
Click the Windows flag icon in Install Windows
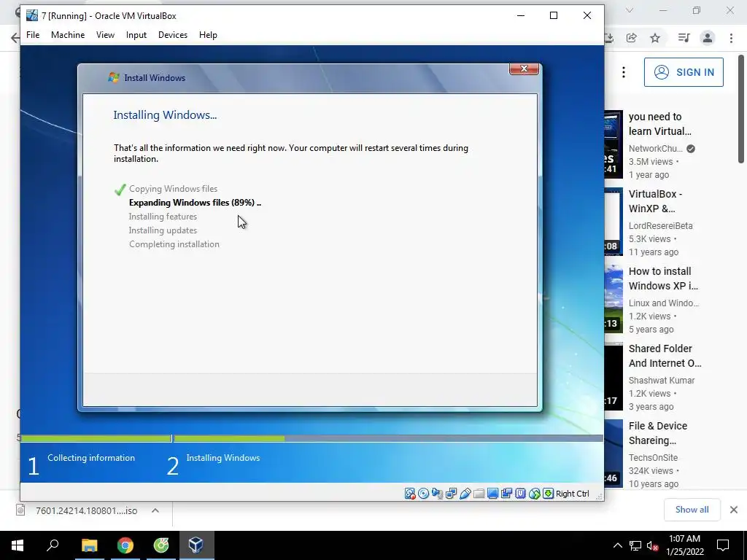pos(113,77)
